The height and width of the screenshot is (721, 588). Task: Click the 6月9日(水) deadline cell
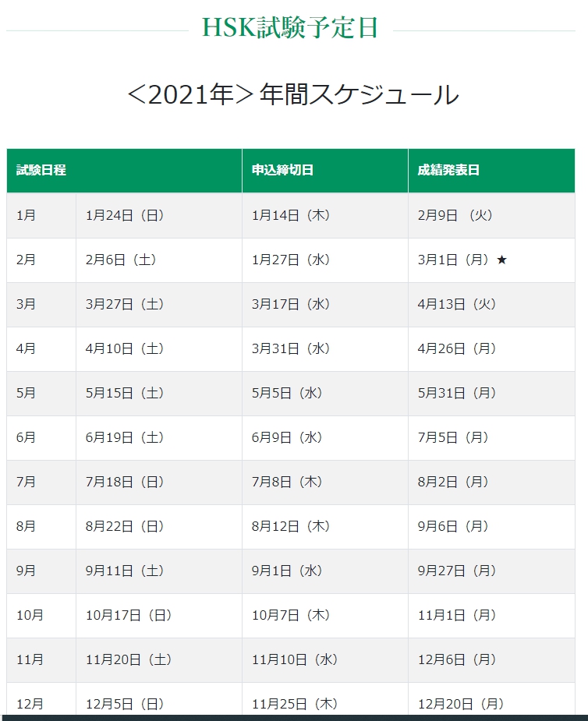click(287, 437)
